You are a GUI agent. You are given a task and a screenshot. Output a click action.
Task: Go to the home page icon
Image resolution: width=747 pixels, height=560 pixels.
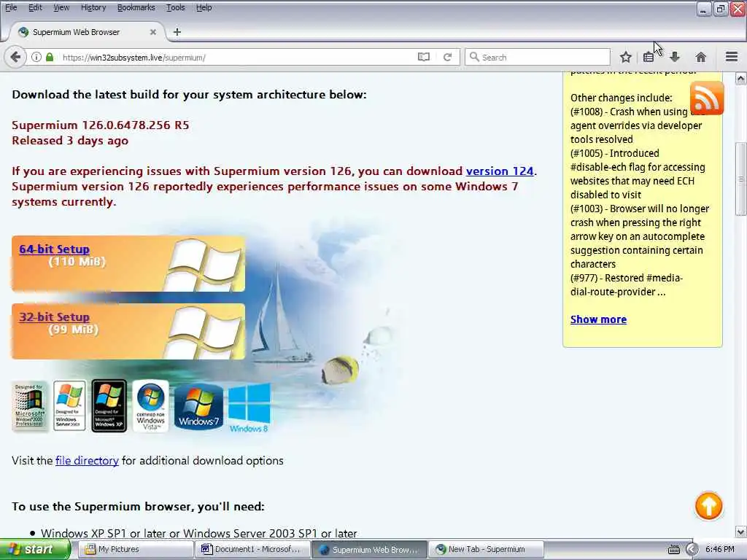(x=701, y=57)
